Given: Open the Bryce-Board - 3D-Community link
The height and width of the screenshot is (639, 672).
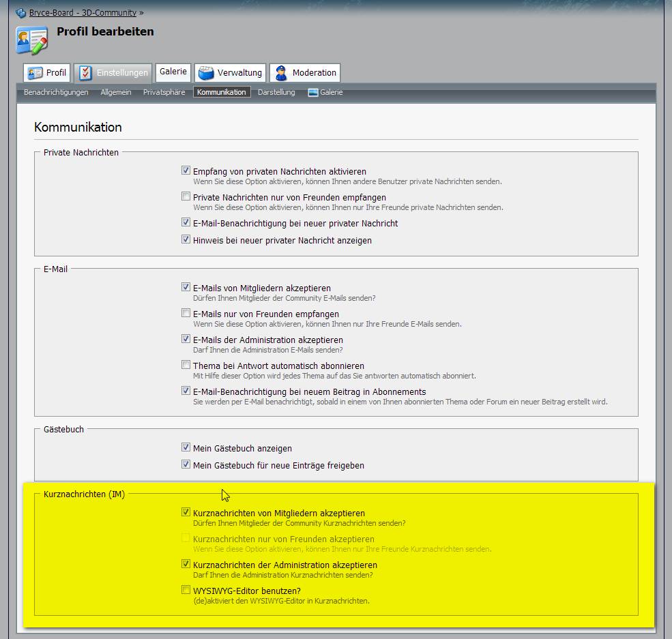Looking at the screenshot, I should point(83,13).
